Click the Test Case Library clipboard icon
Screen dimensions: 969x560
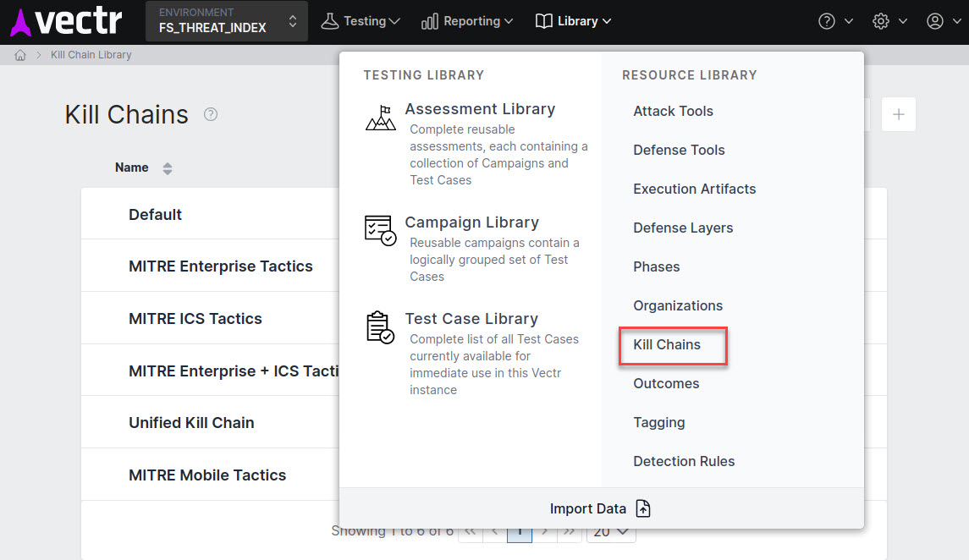(x=380, y=327)
